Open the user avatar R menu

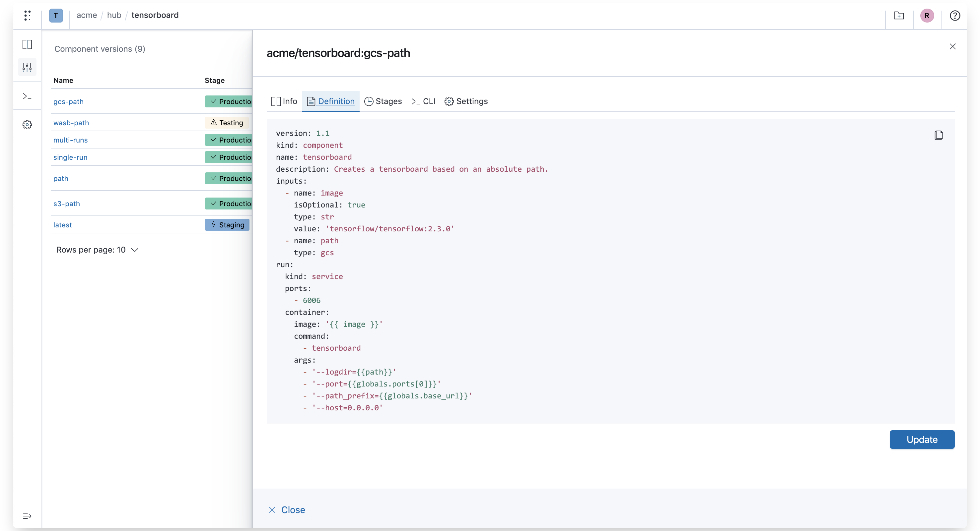click(927, 16)
